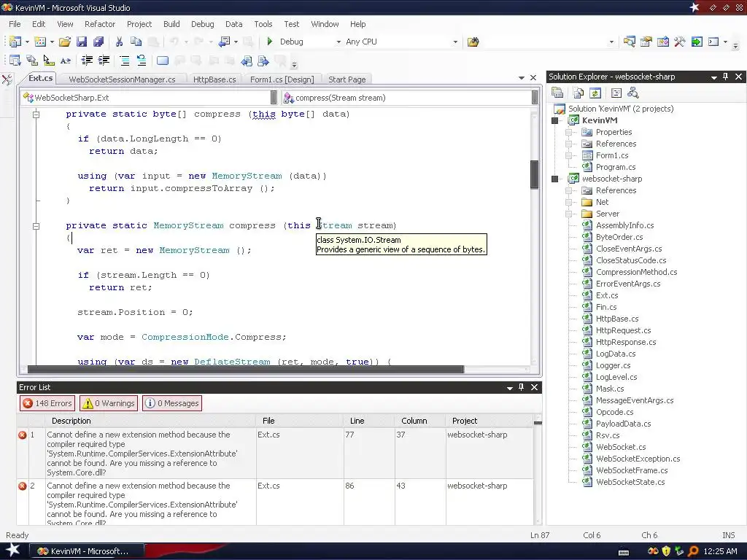The image size is (747, 560).
Task: Save the current file with the floppy icon
Action: pos(82,42)
